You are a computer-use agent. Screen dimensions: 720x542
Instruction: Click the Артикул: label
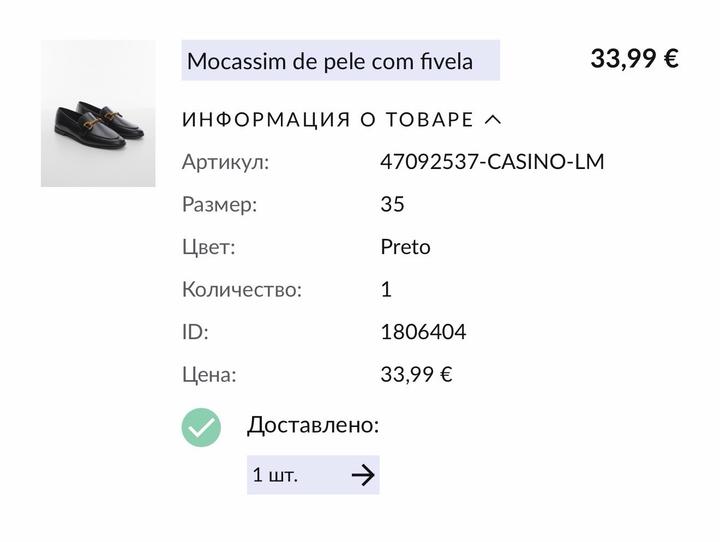226,162
